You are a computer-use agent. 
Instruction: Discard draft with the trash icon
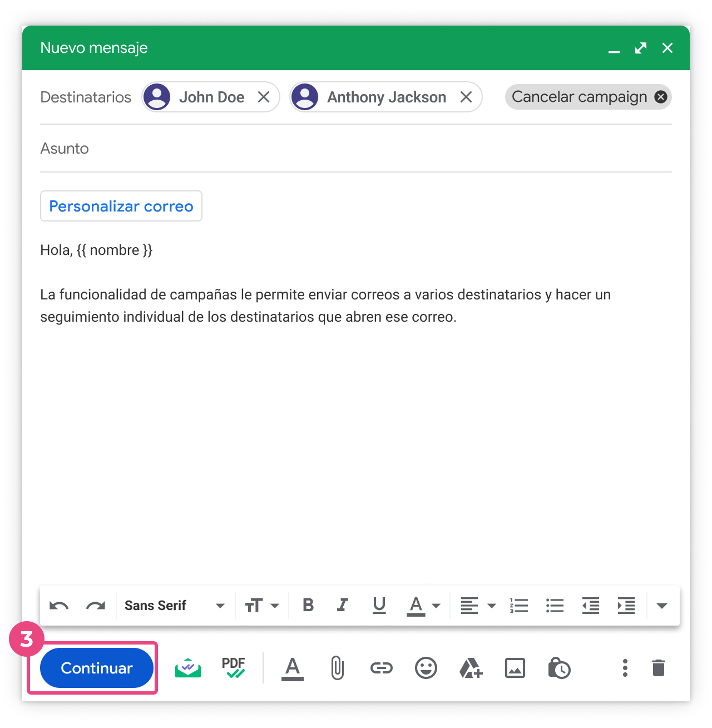[659, 668]
